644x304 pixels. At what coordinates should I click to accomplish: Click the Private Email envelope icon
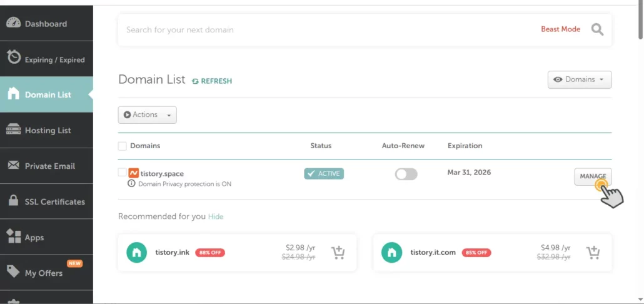coord(14,165)
